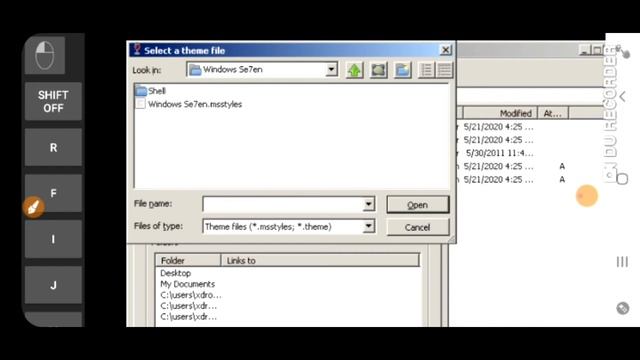Tap the F key button

point(53,193)
